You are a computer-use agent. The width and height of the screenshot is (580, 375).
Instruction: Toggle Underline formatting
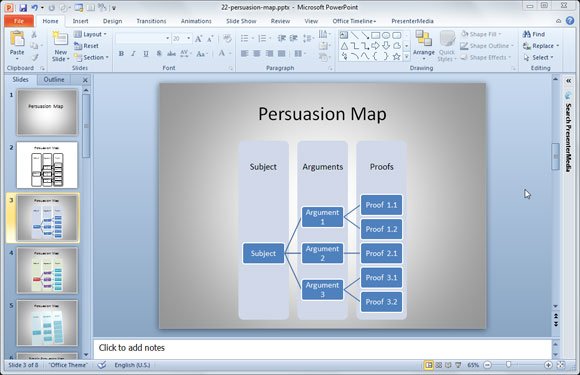(146, 54)
